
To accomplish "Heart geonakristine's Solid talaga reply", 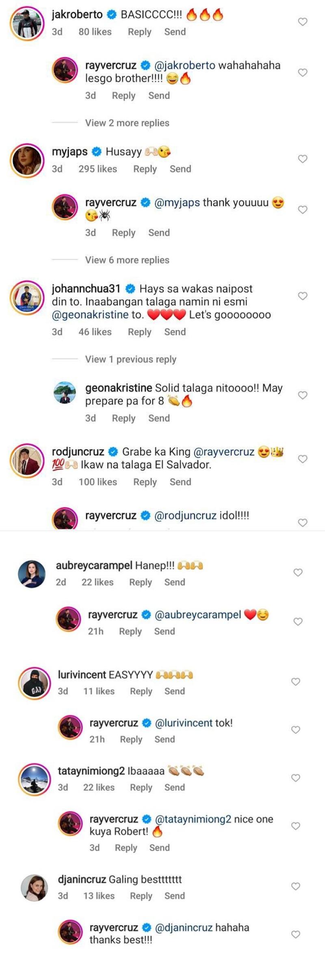I will pyautogui.click(x=303, y=395).
